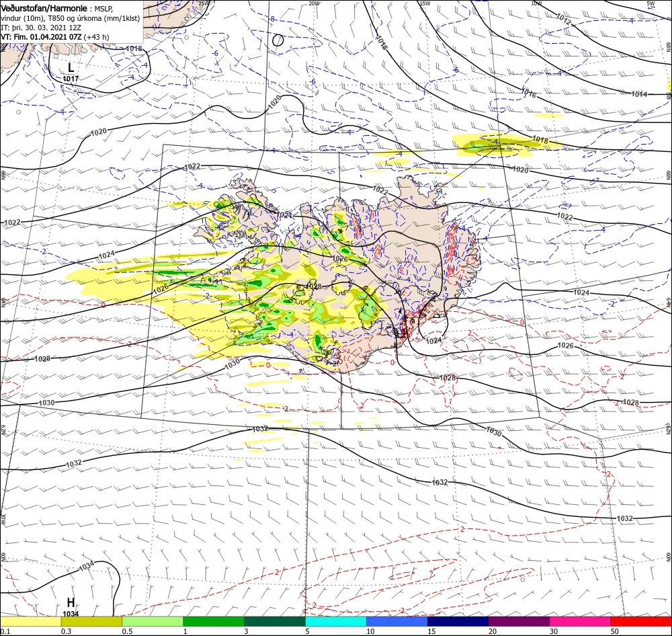
Task: Click the 1012 isobar label
Action: click(x=564, y=18)
